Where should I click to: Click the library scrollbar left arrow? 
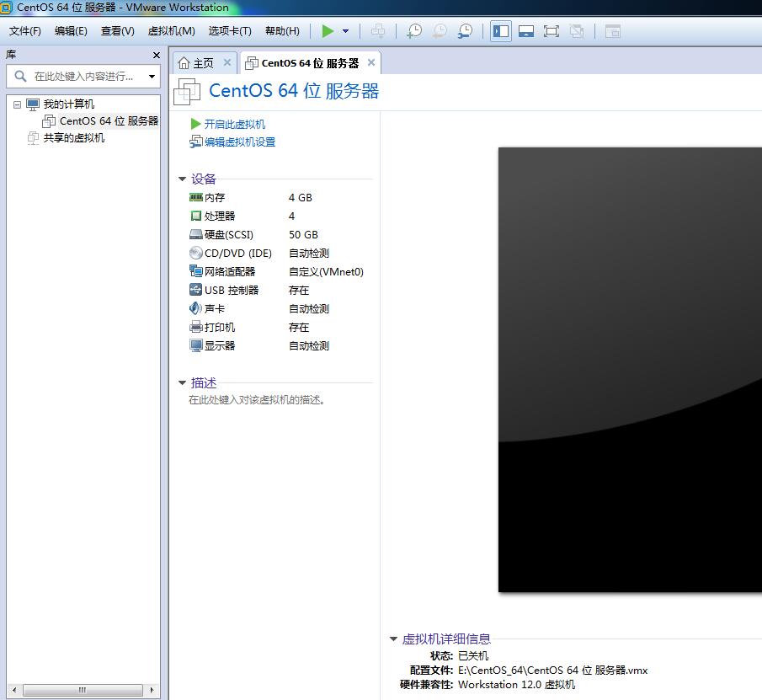14,690
